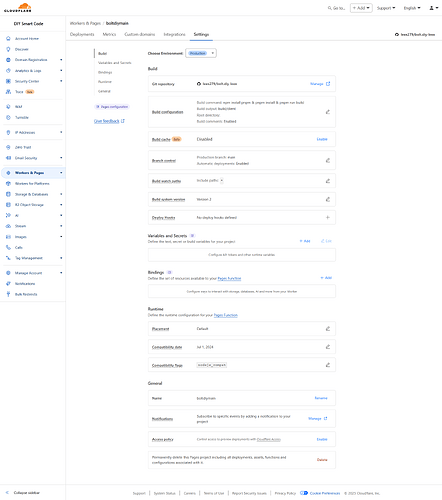Open the user account menu icon
The width and height of the screenshot is (442, 500).
(433, 8)
